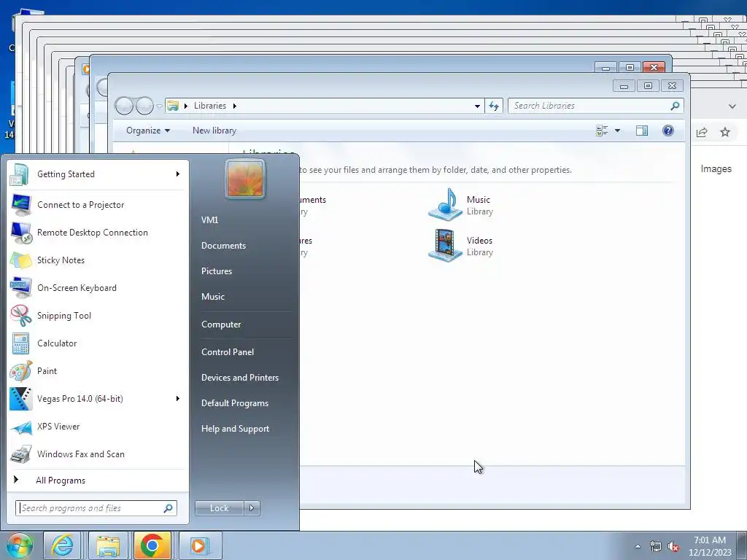Click Show desktop button at taskbar end

[742, 545]
